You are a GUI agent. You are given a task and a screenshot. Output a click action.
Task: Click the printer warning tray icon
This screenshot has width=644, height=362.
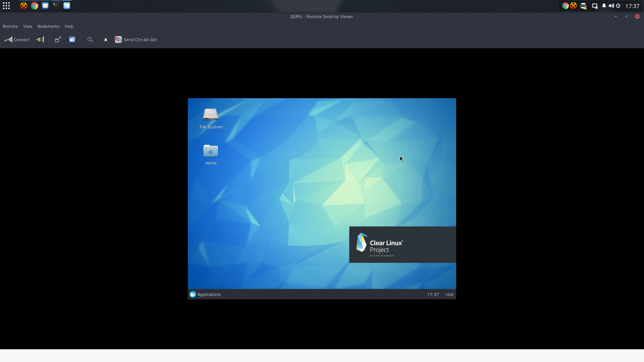pyautogui.click(x=584, y=6)
